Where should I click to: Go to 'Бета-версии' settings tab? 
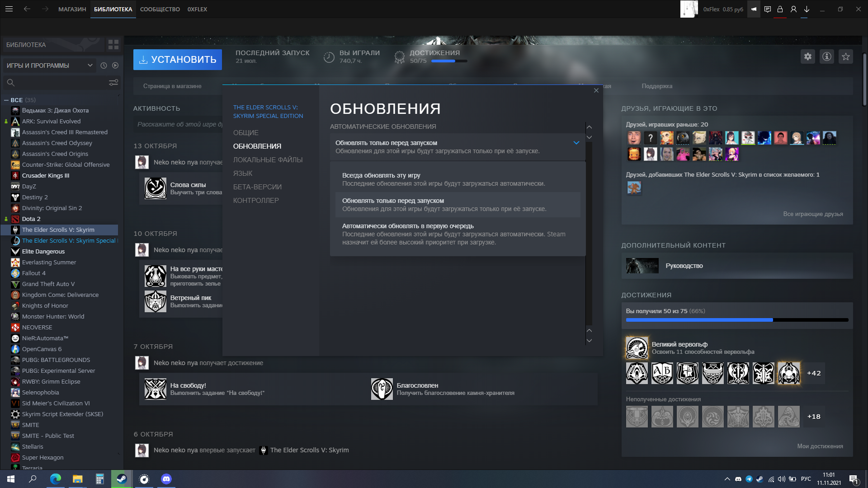[257, 187]
